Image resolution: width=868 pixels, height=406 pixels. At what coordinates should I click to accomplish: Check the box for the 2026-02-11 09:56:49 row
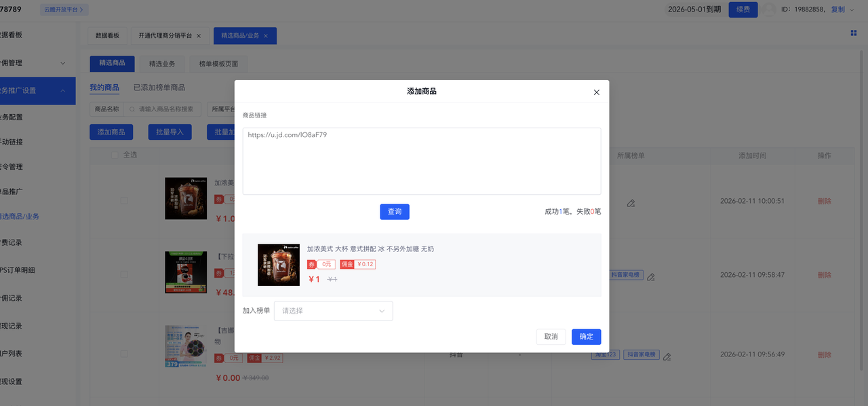(x=124, y=354)
